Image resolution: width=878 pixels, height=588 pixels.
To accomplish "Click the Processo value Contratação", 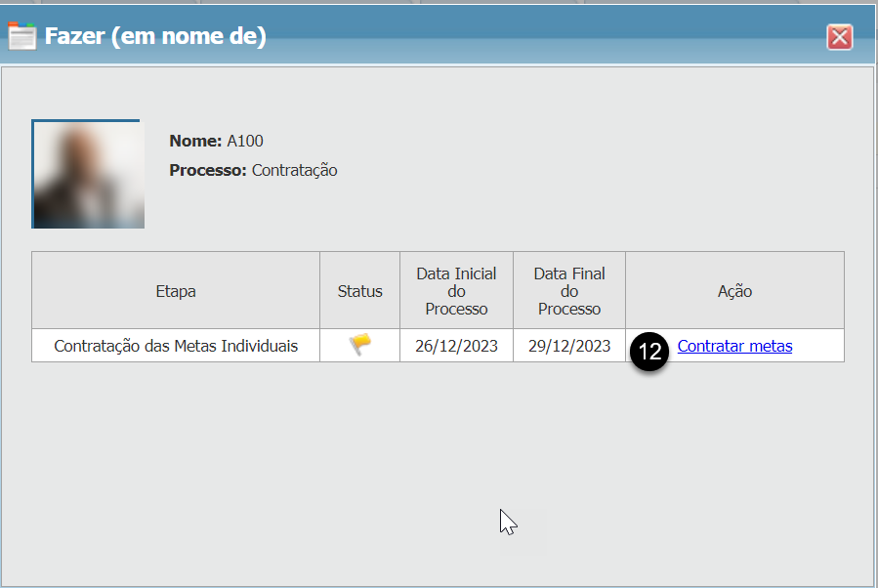I will [295, 170].
